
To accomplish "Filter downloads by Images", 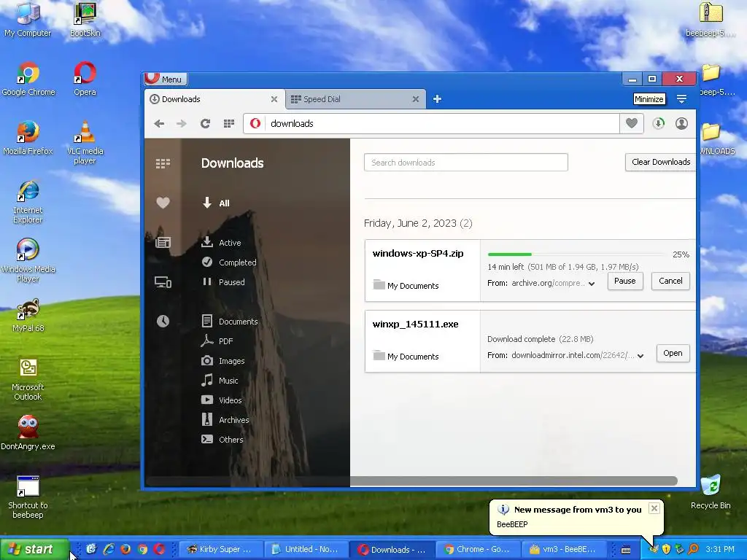I will point(223,361).
